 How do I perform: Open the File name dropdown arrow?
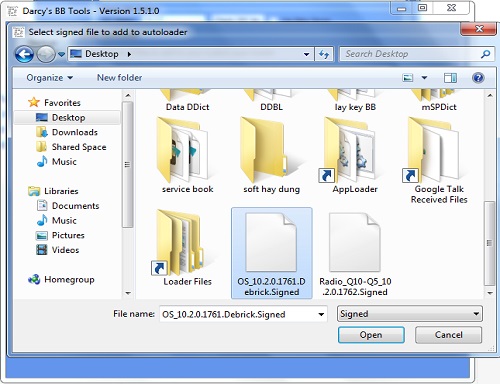coord(321,314)
